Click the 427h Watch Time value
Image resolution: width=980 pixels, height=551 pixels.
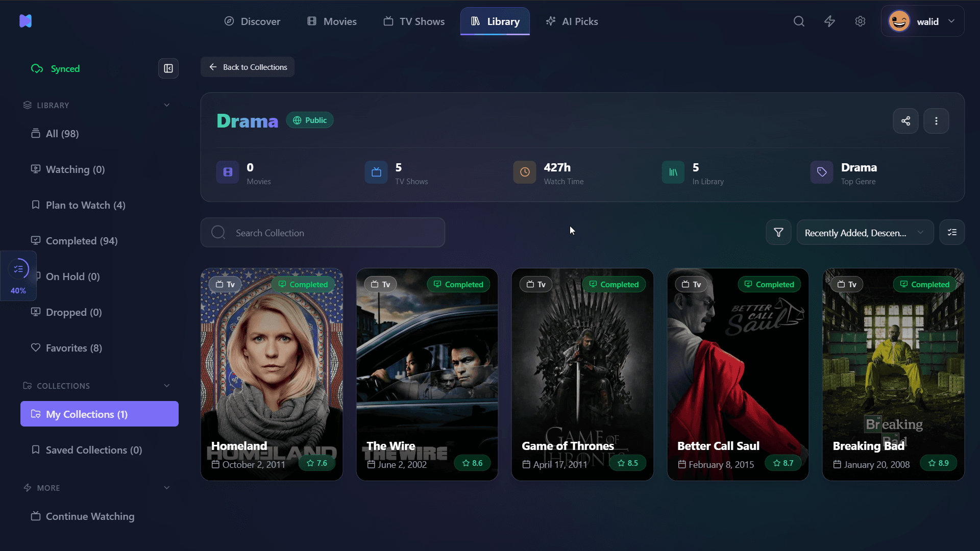557,167
